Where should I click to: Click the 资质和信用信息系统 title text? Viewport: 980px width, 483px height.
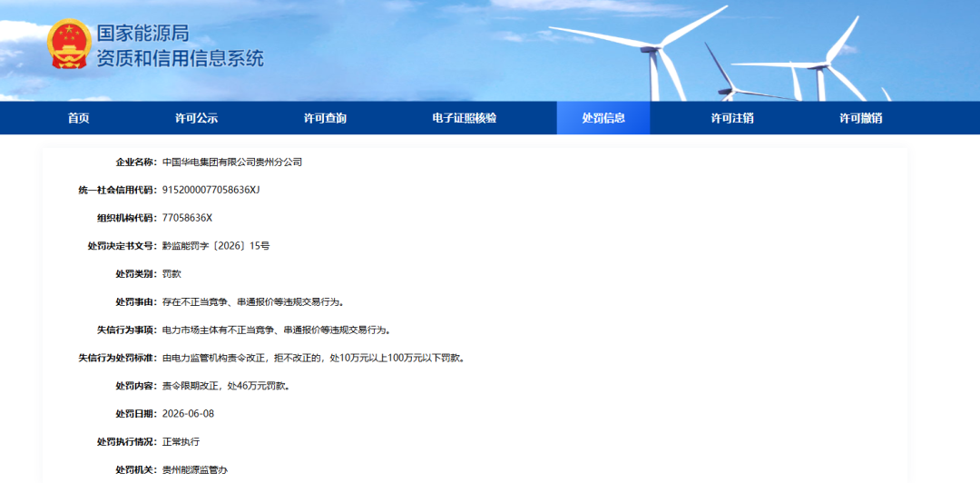pyautogui.click(x=180, y=58)
